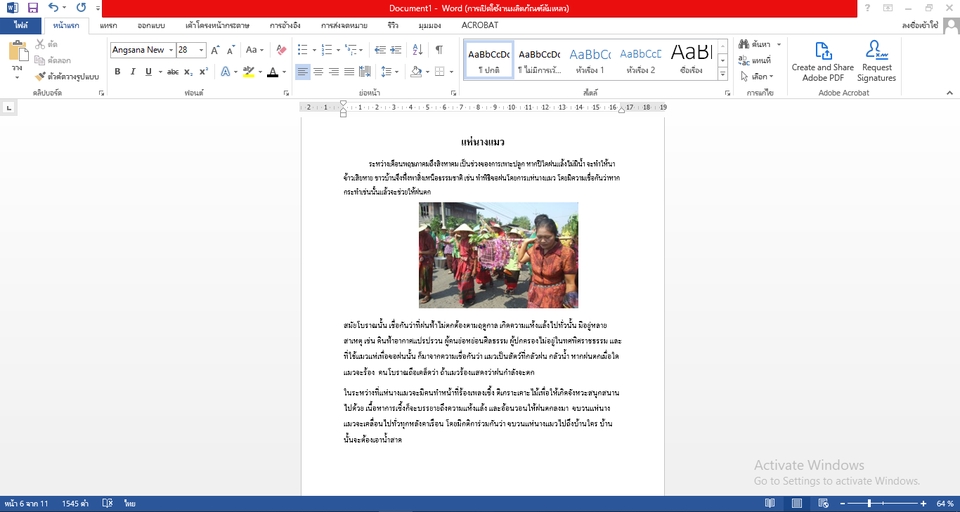
Task: Apply strikethrough formatting
Action: click(173, 72)
